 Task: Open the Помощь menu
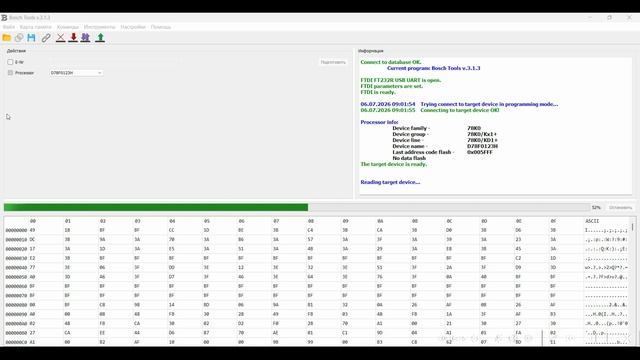pyautogui.click(x=161, y=27)
